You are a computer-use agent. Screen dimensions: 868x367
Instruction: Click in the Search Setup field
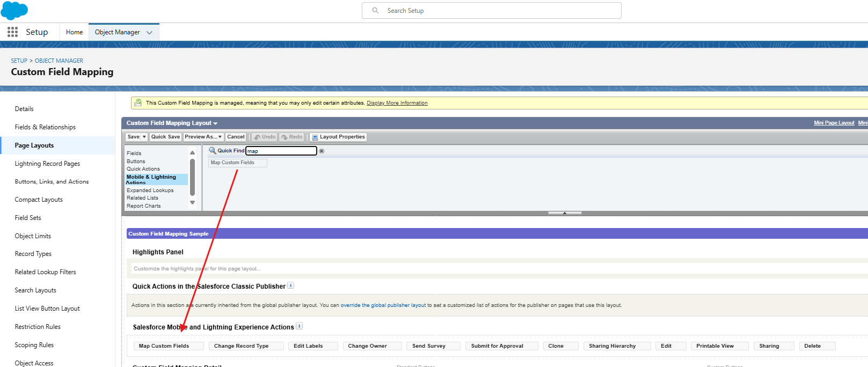492,10
